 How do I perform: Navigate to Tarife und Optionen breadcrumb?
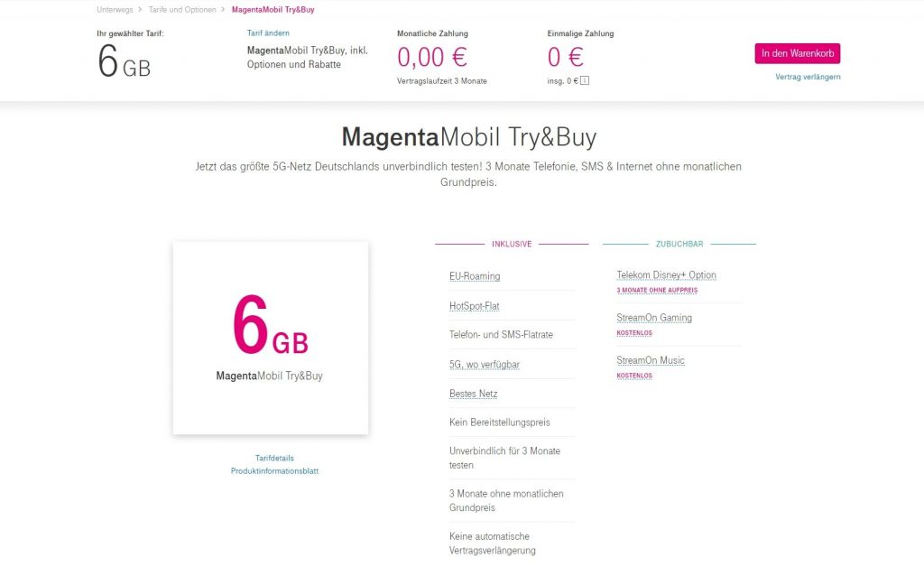[x=182, y=9]
